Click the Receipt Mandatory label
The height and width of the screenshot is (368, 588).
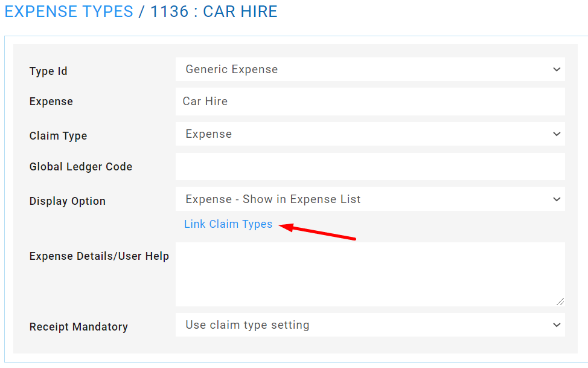[78, 327]
